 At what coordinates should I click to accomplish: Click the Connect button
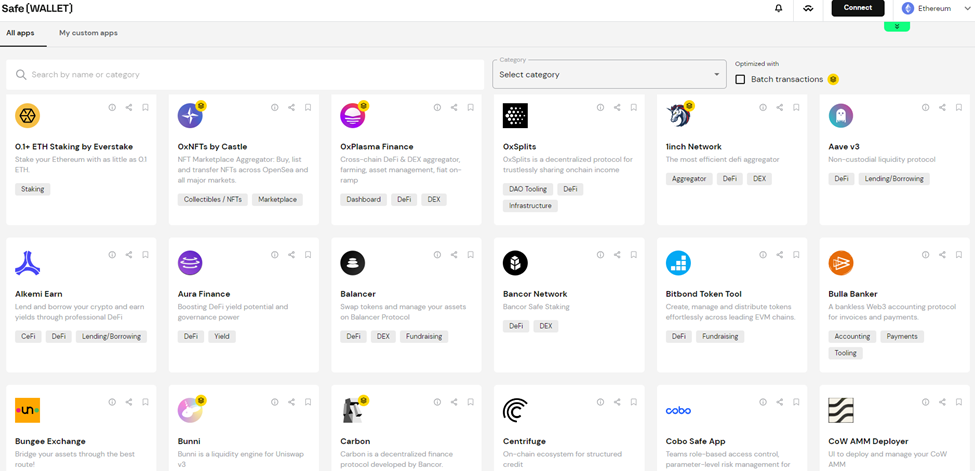[857, 8]
